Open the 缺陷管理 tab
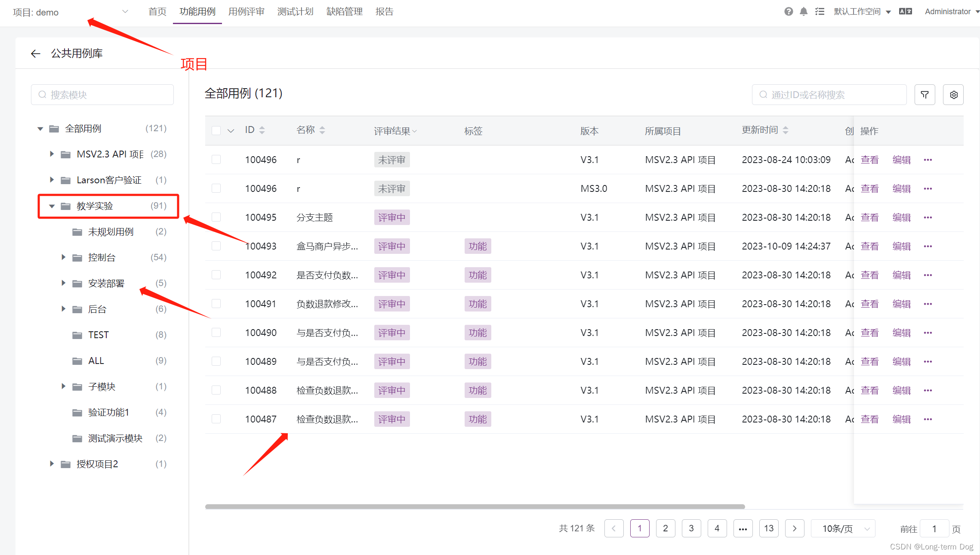Viewport: 980px width, 555px height. tap(344, 12)
